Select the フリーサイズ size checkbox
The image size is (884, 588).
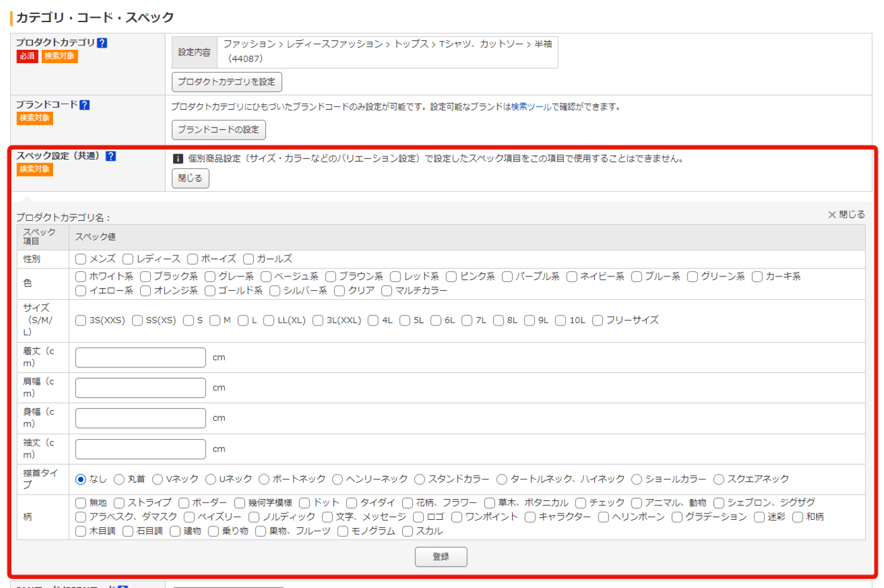[597, 320]
